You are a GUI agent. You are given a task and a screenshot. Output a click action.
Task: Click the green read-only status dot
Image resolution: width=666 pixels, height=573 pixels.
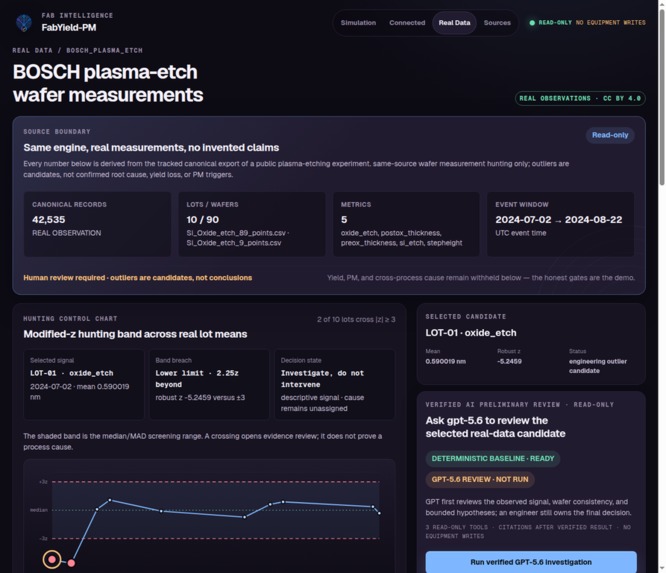pyautogui.click(x=532, y=23)
